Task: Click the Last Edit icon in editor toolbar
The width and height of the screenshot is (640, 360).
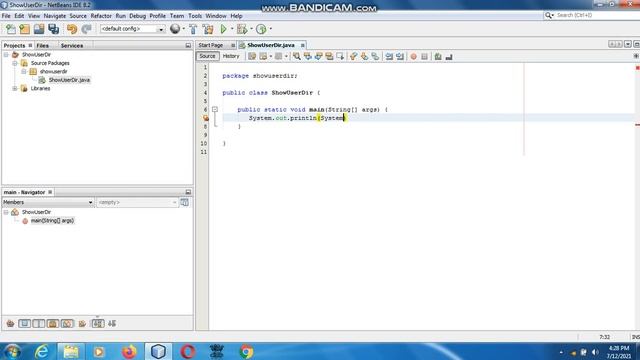Action: (x=252, y=57)
